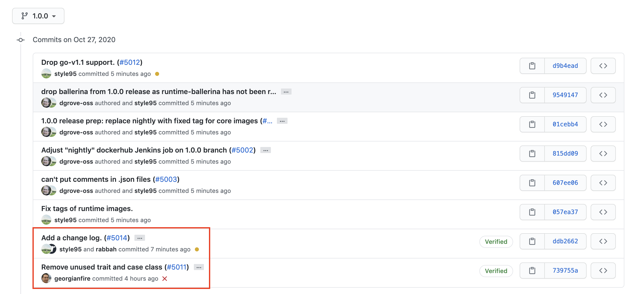The image size is (644, 294).
Task: Copy full SHA for commit 815dd09
Action: pos(532,154)
